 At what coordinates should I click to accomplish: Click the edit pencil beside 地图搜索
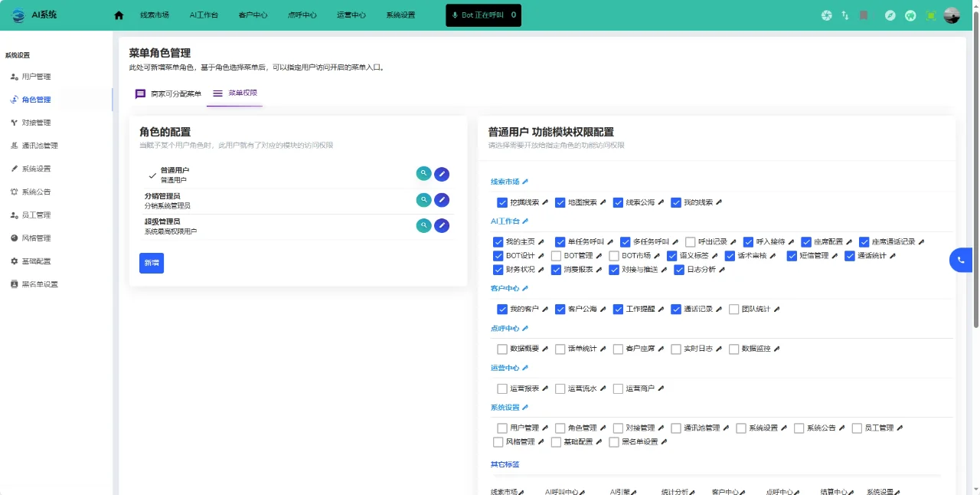click(603, 202)
